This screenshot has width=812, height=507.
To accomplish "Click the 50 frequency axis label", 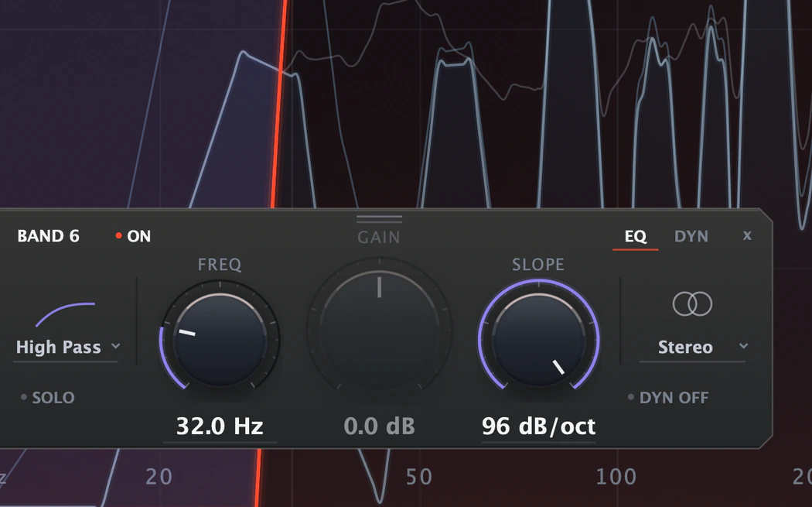I will [418, 477].
